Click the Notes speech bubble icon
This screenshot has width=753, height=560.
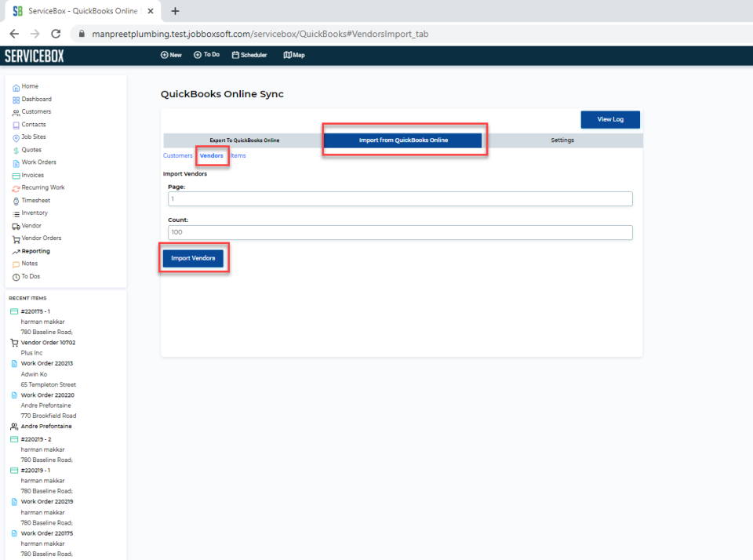pyautogui.click(x=16, y=264)
